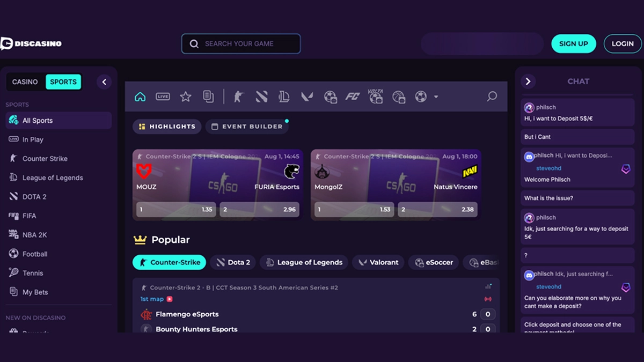Click the home icon in sports toolbar

pos(140,97)
